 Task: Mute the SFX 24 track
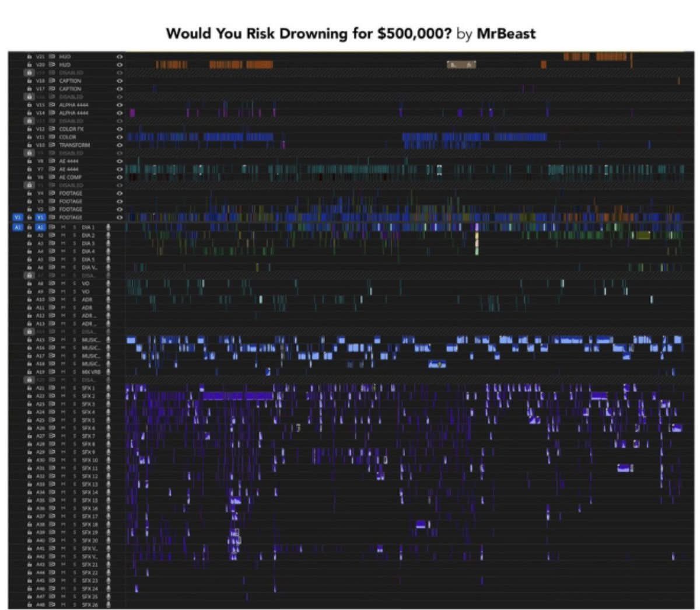click(64, 589)
